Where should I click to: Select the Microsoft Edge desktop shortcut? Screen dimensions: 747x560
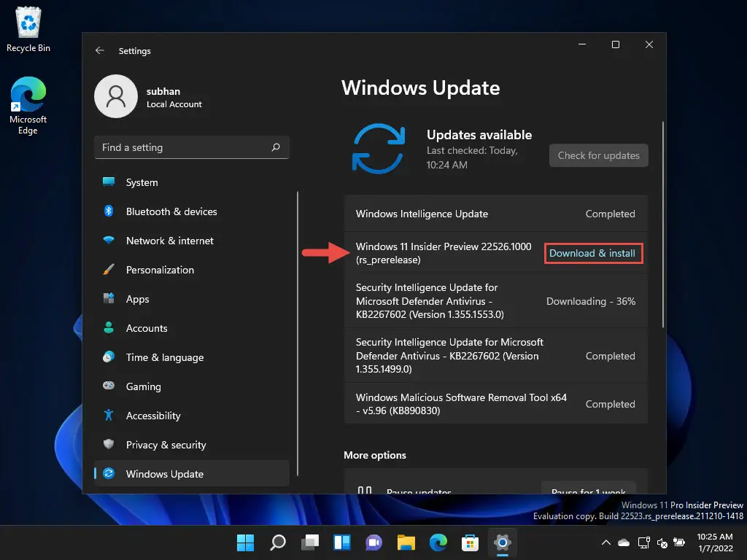pos(28,106)
